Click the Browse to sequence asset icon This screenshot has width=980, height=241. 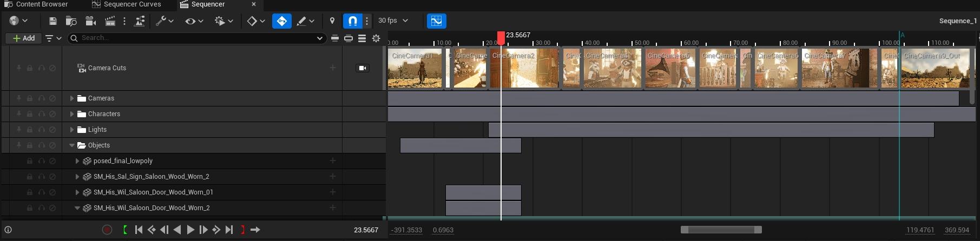tap(71, 21)
